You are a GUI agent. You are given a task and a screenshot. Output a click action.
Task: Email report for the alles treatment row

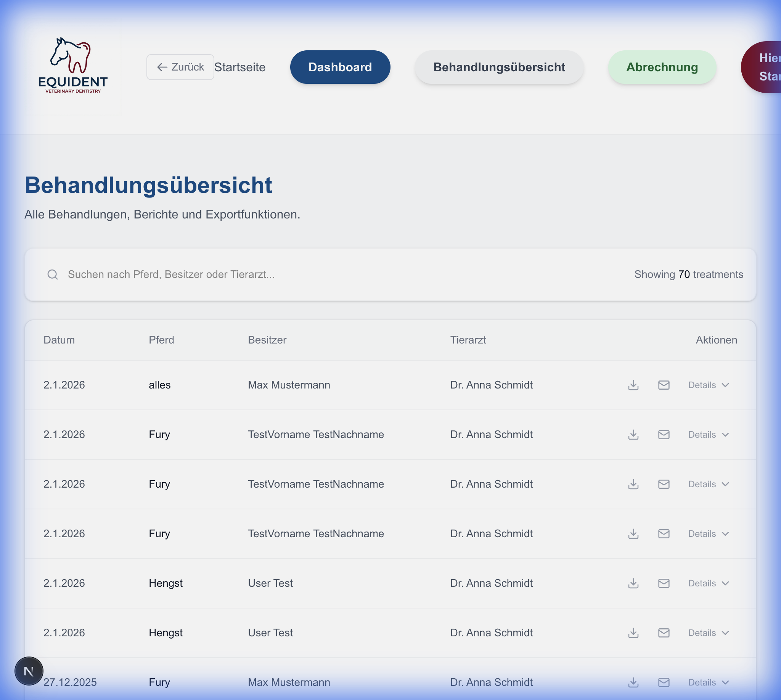664,385
